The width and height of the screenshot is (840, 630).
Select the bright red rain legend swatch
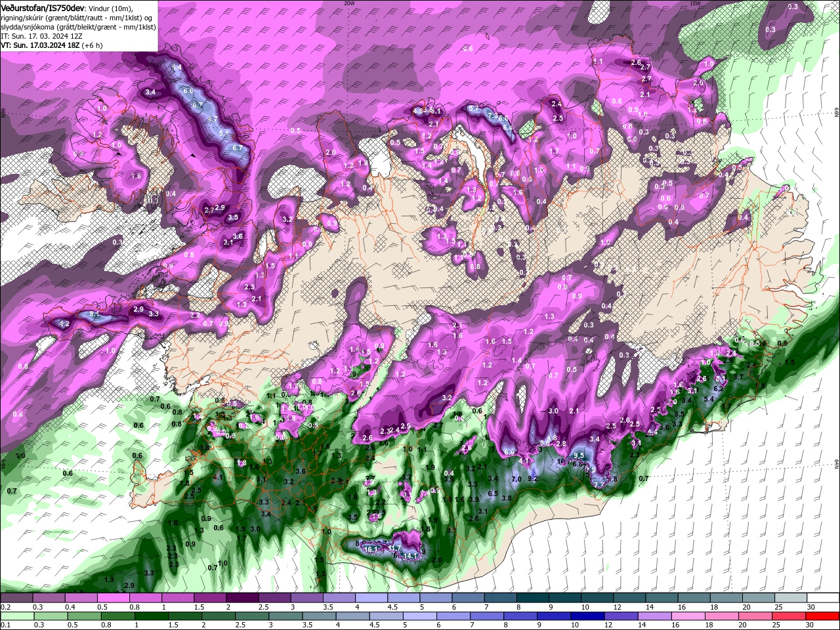tap(823, 616)
